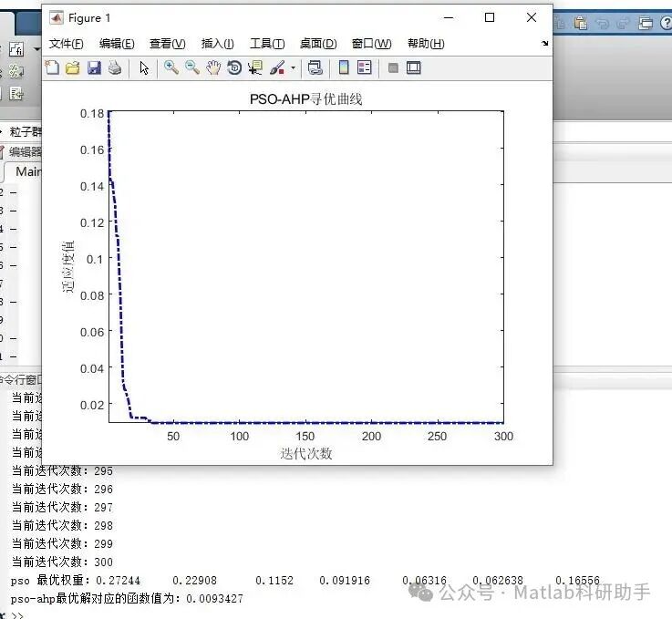Enable the Rotate 3D tool
Screen dimensions: 672x619
tap(234, 67)
